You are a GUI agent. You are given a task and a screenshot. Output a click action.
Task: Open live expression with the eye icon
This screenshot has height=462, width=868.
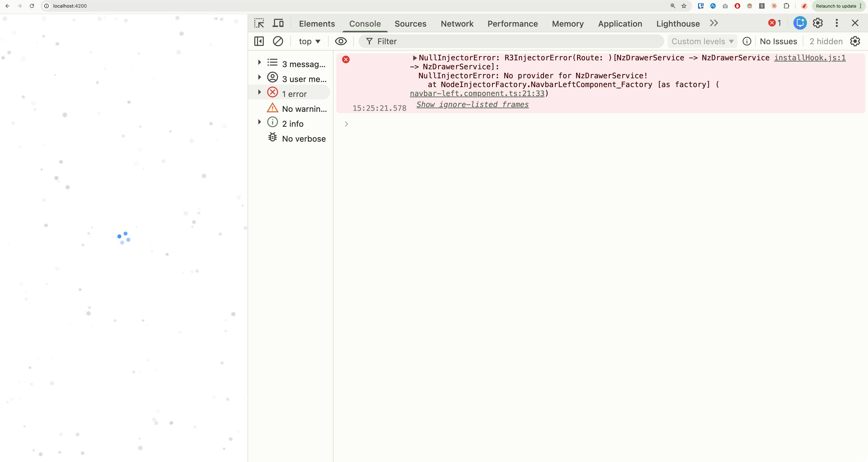[341, 41]
